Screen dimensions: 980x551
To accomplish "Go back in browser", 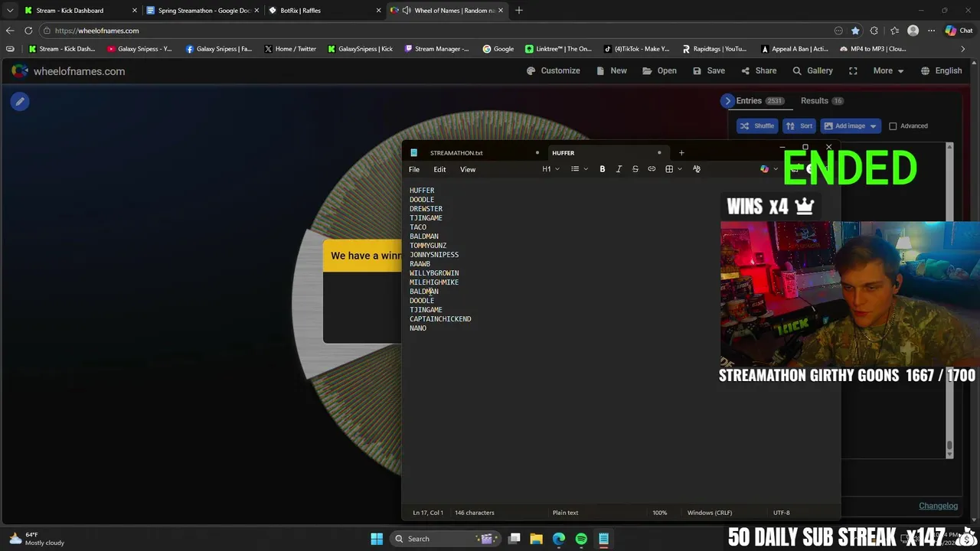I will (9, 31).
